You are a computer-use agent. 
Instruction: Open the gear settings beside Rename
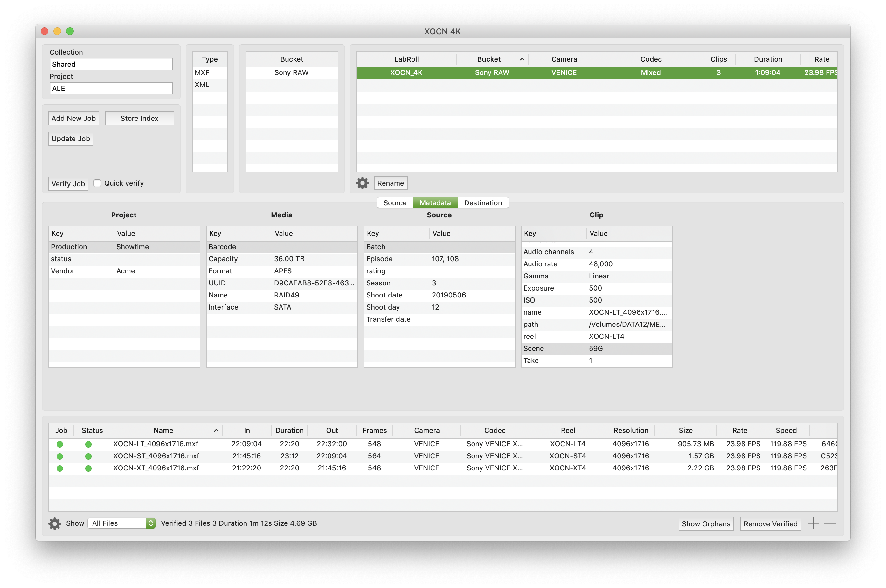[x=362, y=183]
